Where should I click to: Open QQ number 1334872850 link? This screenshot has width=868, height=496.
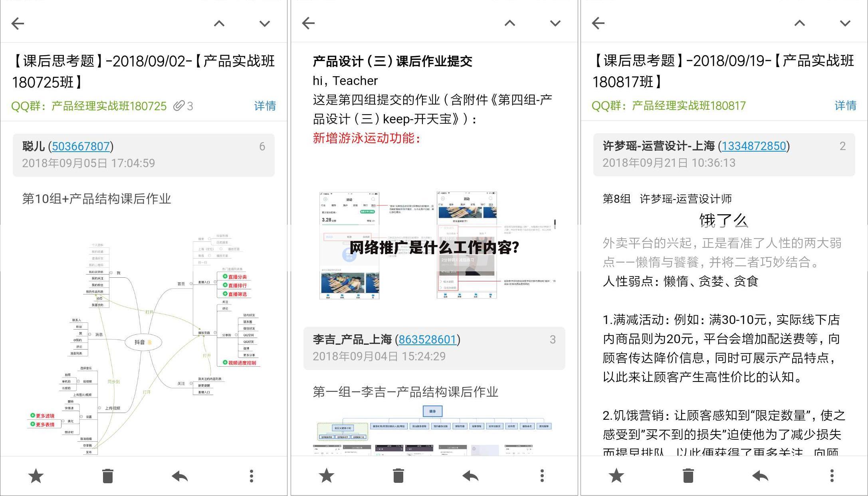pyautogui.click(x=754, y=146)
